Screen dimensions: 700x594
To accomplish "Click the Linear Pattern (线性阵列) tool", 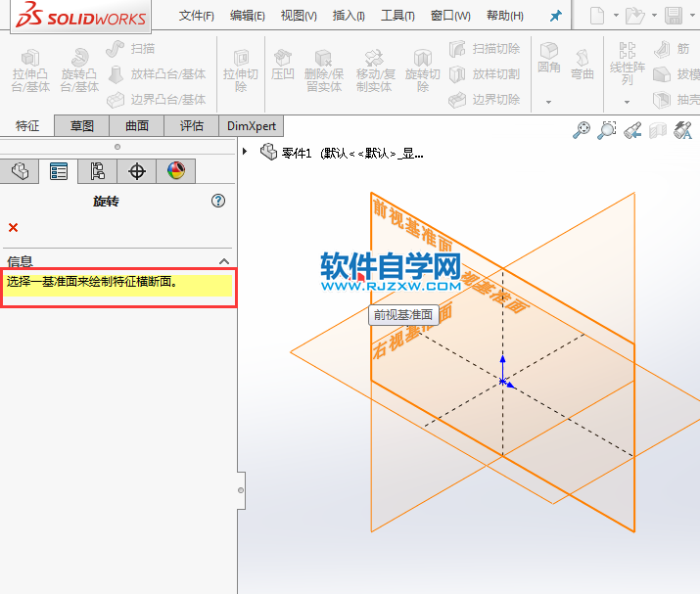I will (x=628, y=64).
